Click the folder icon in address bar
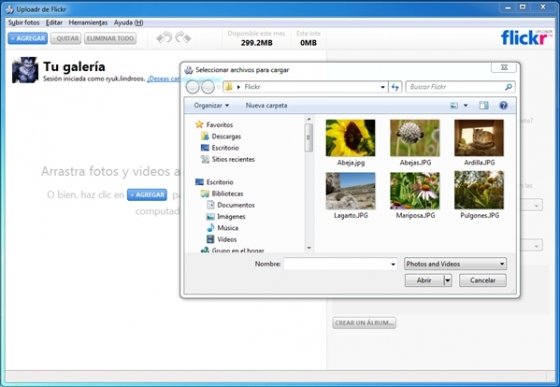This screenshot has width=560, height=387. coord(229,87)
